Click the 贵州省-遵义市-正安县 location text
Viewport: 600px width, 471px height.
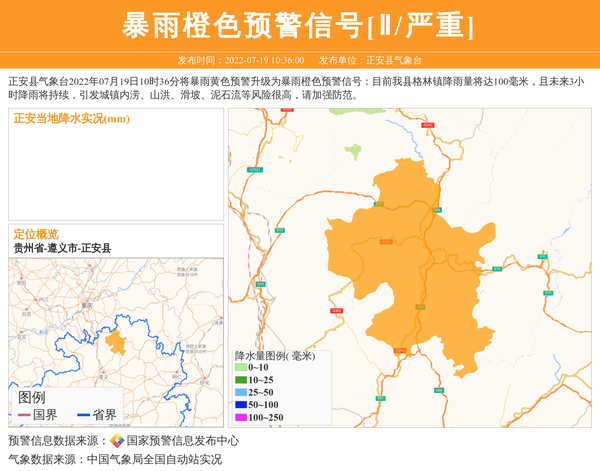click(63, 247)
